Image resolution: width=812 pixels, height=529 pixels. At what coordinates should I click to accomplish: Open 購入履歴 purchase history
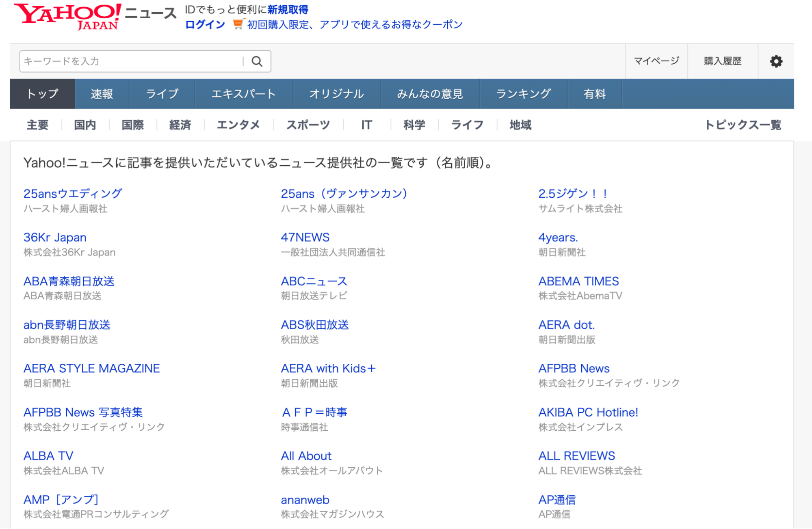point(723,61)
